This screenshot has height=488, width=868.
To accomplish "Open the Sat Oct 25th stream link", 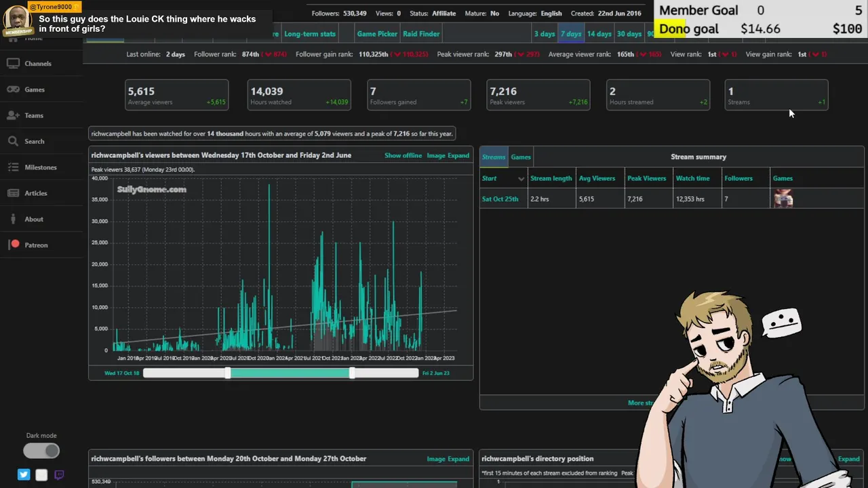I will [x=500, y=199].
